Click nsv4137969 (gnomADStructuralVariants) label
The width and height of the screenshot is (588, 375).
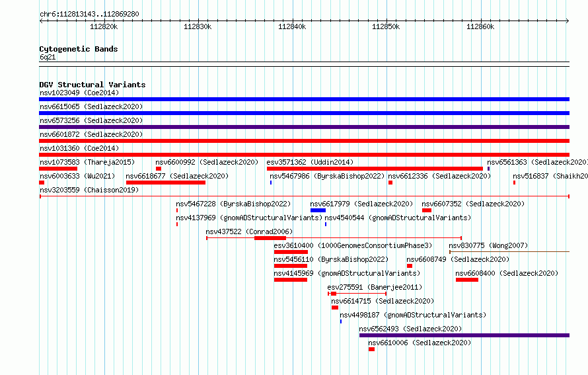[249, 218]
